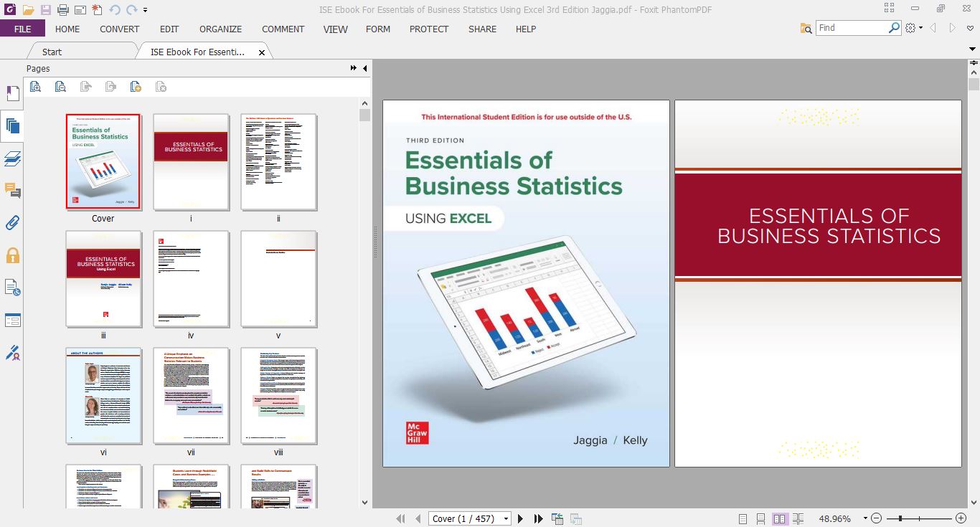Jump to the last page arrow
This screenshot has width=980, height=527.
click(538, 518)
